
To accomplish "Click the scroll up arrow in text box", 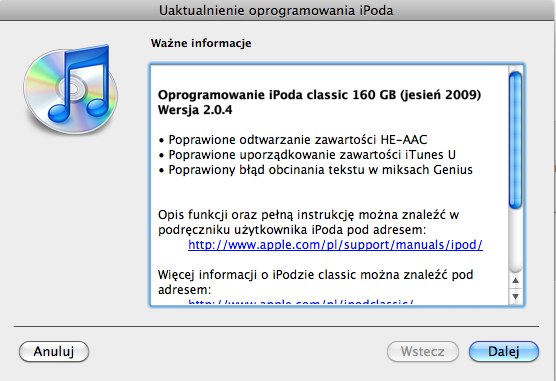I will pos(516,281).
